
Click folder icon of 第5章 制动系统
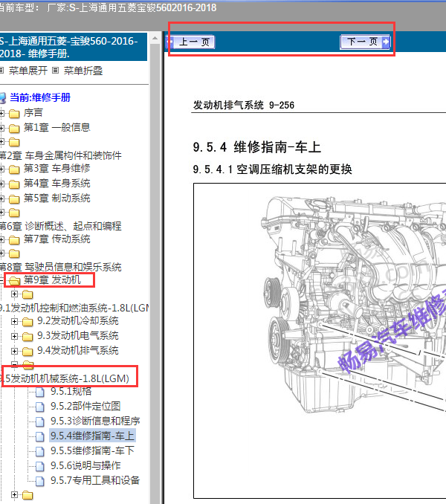pos(14,199)
